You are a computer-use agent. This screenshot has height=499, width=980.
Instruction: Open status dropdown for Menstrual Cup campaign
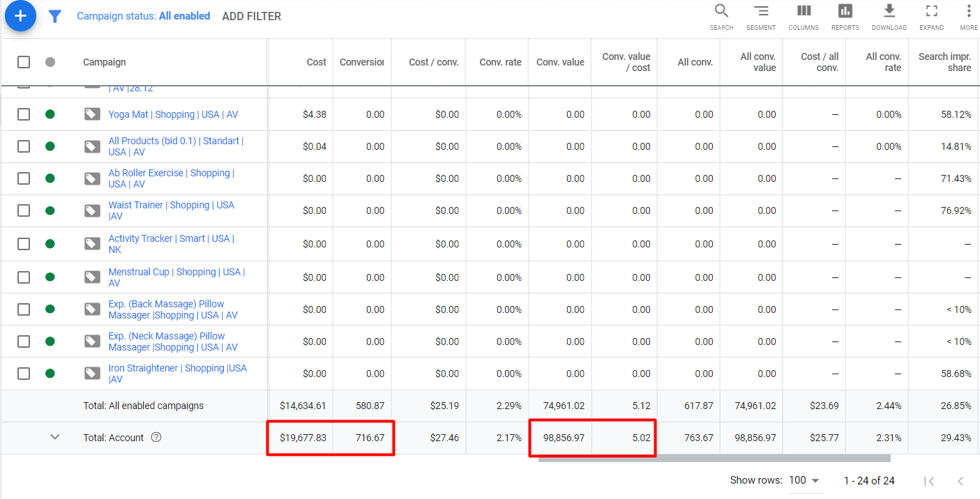point(50,277)
